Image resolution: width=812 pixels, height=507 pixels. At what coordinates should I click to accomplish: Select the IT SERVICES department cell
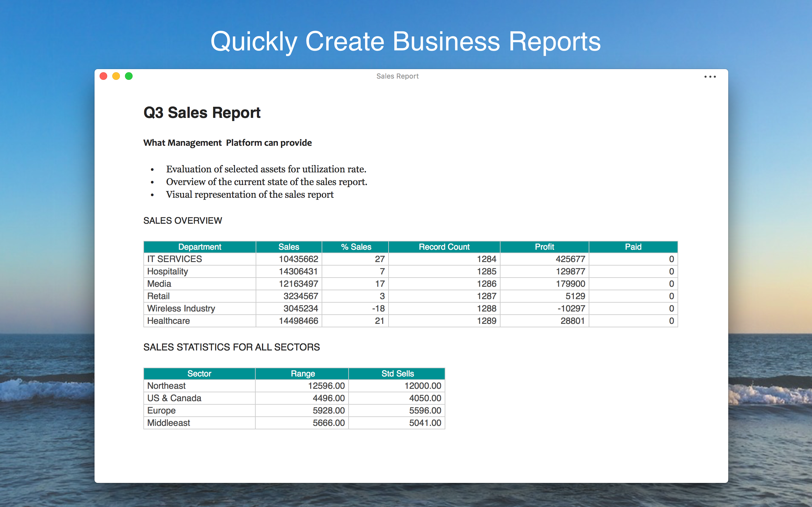tap(174, 259)
